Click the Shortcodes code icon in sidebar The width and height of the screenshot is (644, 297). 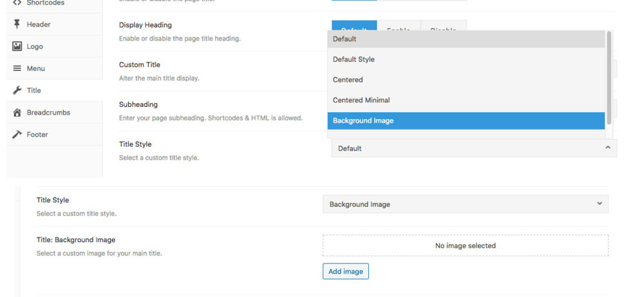click(17, 3)
